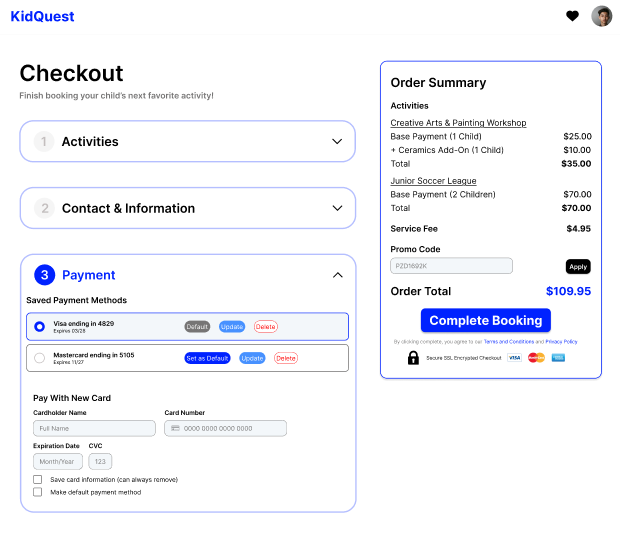Click Default badge on Visa card
Viewport: 620px width, 537px height.
click(197, 327)
